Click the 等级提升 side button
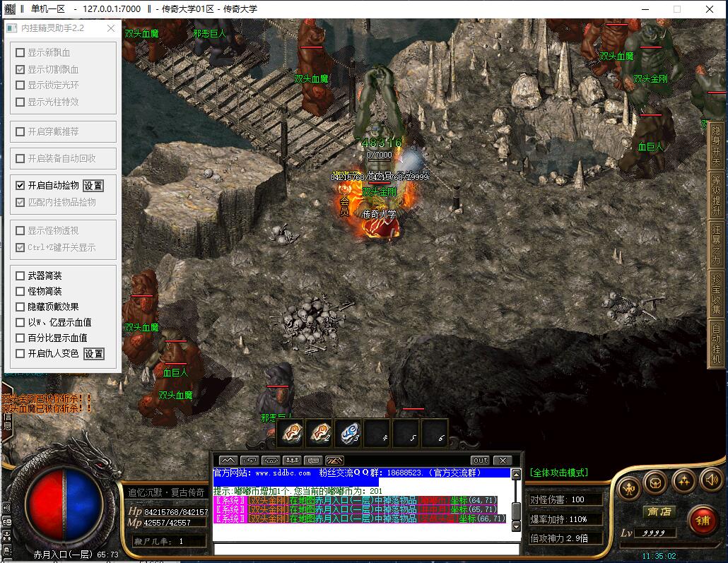 click(x=717, y=194)
